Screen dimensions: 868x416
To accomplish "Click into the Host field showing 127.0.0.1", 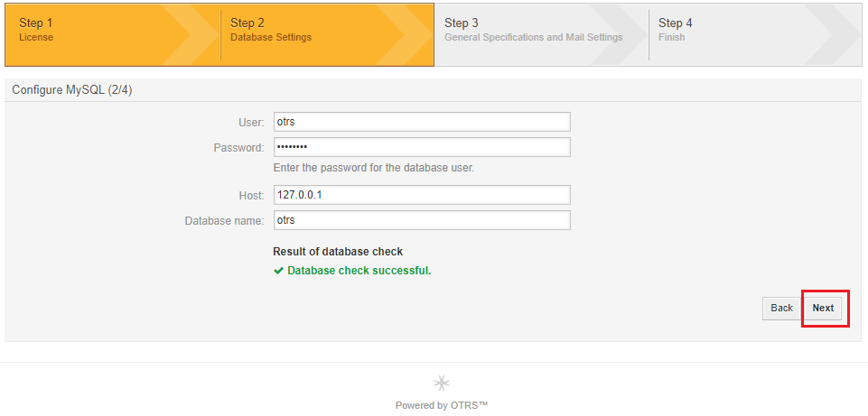I will (422, 195).
